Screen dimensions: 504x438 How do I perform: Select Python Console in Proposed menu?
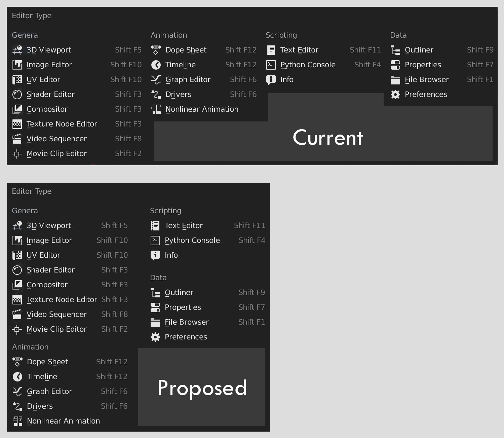(x=208, y=241)
